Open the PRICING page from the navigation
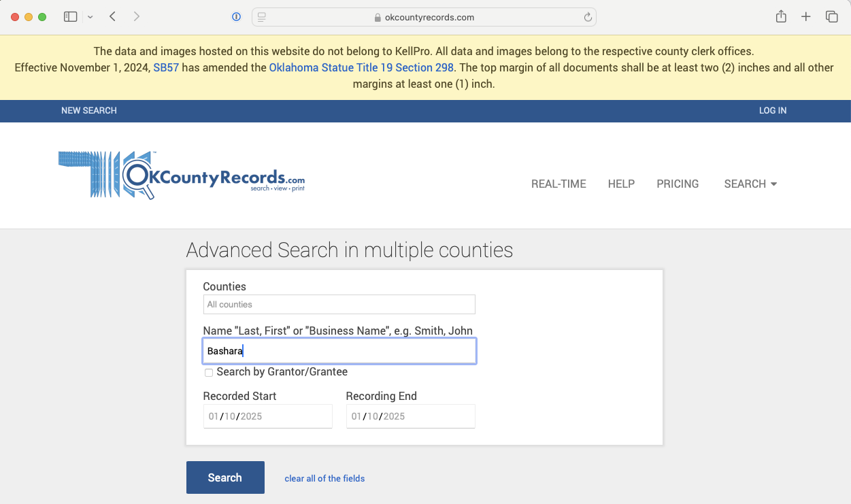 tap(677, 184)
